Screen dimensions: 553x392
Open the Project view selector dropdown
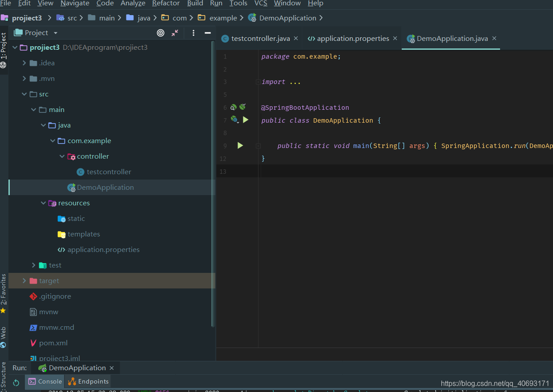click(x=36, y=33)
